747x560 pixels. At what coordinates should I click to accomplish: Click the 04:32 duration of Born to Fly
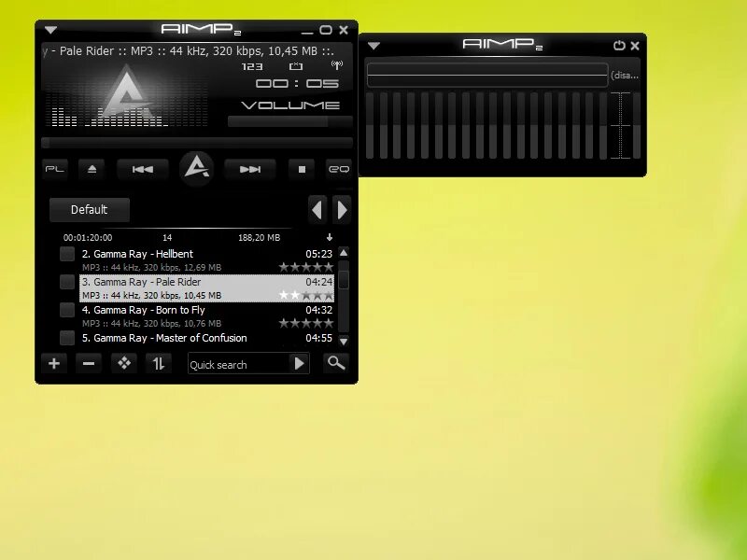pyautogui.click(x=318, y=310)
